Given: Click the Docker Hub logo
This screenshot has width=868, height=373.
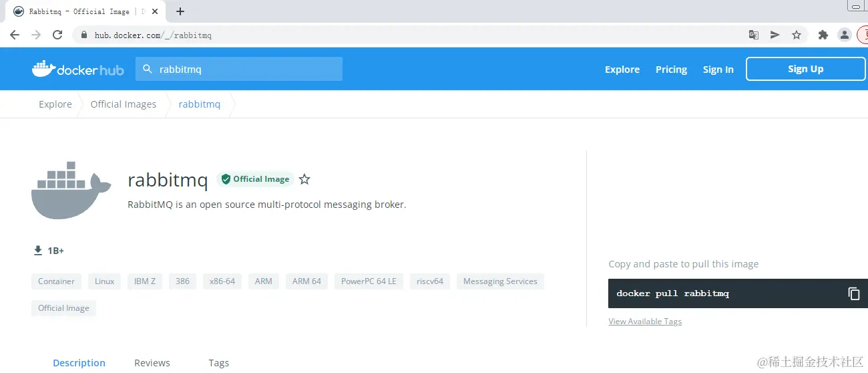Looking at the screenshot, I should click(x=77, y=69).
